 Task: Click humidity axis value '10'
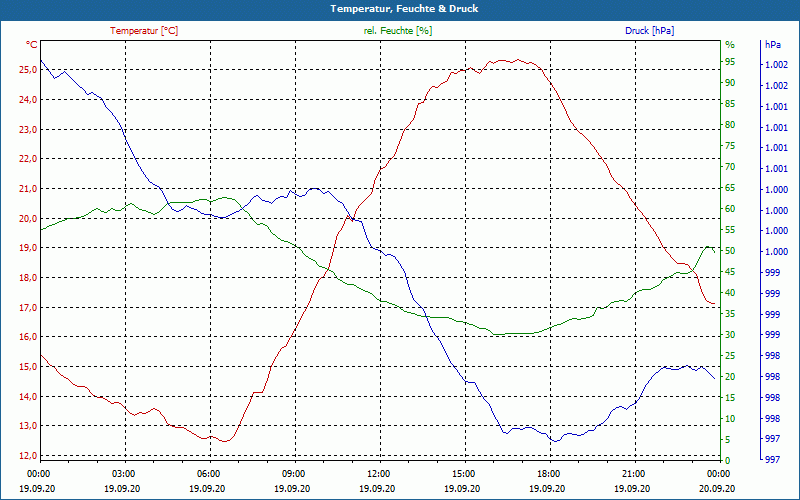(730, 419)
